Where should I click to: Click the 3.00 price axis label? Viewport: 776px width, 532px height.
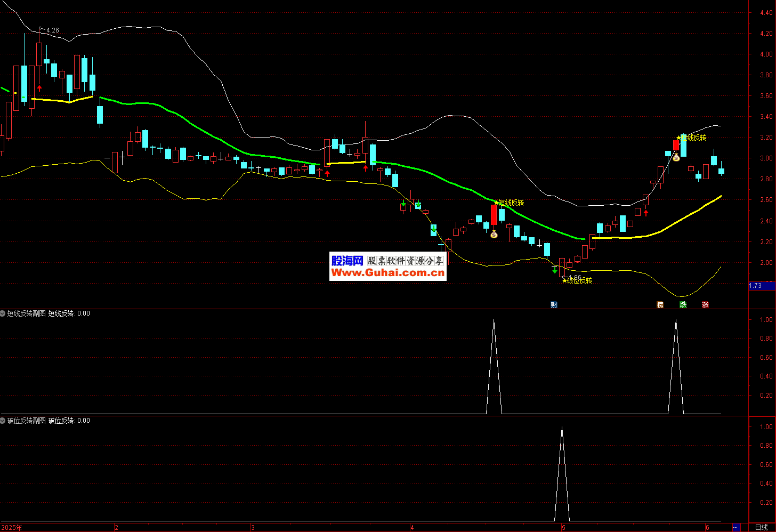tap(766, 158)
